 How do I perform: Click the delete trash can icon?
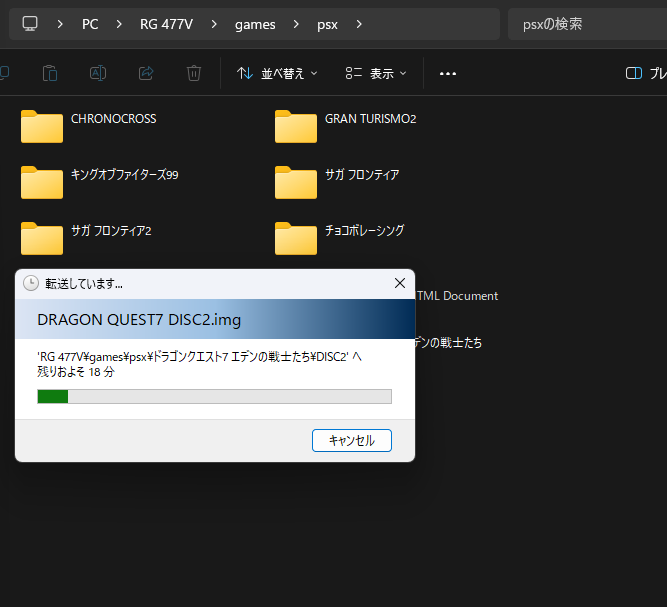click(194, 73)
